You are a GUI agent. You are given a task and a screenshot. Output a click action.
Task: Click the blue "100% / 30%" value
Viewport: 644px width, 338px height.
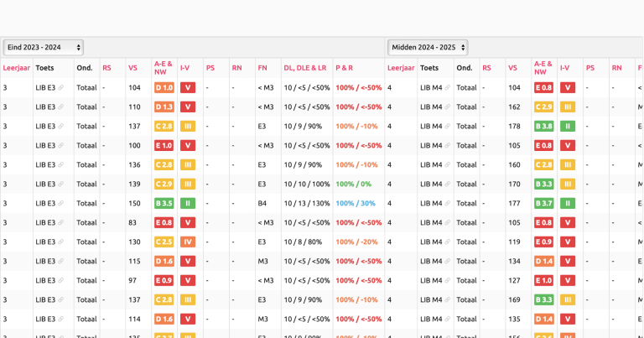(356, 204)
